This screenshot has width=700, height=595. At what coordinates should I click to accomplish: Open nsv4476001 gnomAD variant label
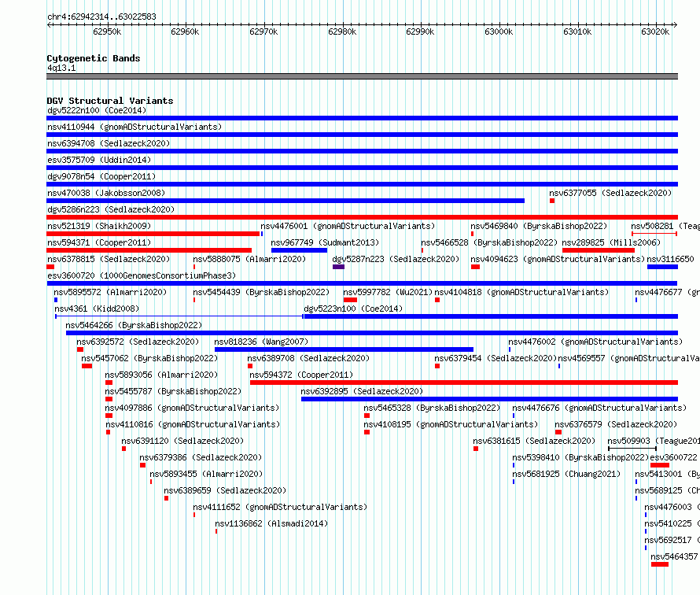tap(348, 226)
